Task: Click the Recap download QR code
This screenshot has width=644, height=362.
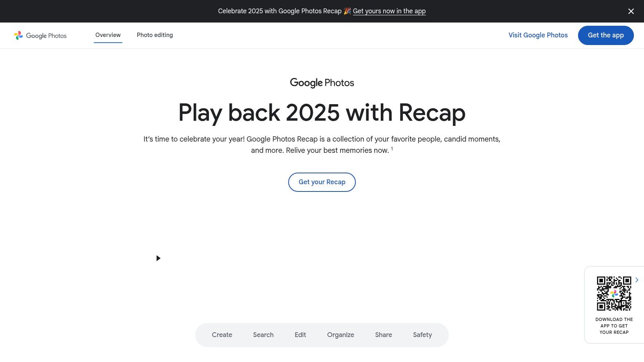Action: pyautogui.click(x=614, y=293)
